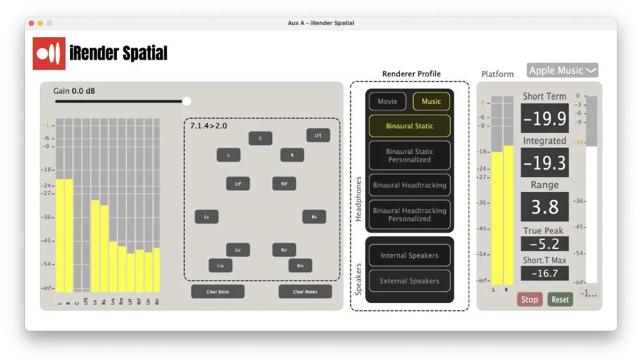Click Clear Mutes button
The width and height of the screenshot is (642, 364).
coord(305,292)
